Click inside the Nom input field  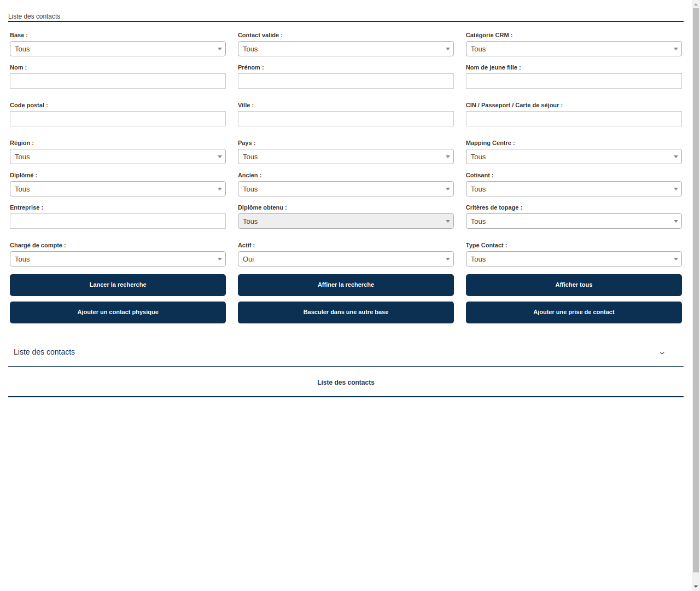coord(118,80)
